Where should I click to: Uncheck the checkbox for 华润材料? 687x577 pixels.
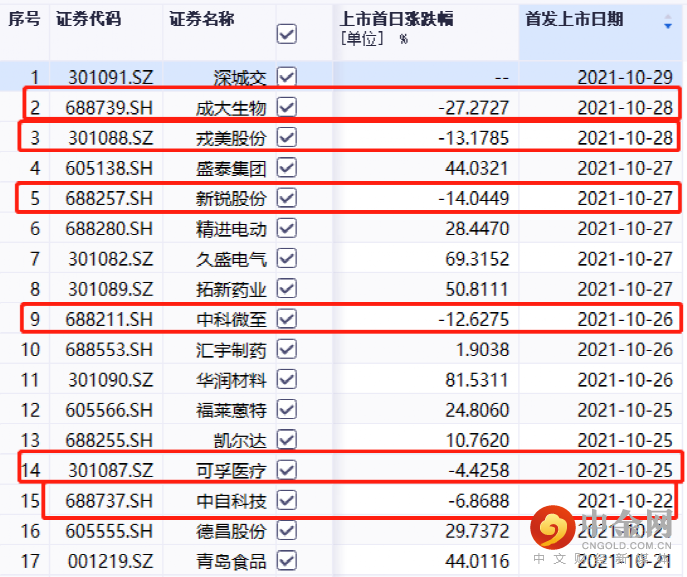[x=287, y=379]
